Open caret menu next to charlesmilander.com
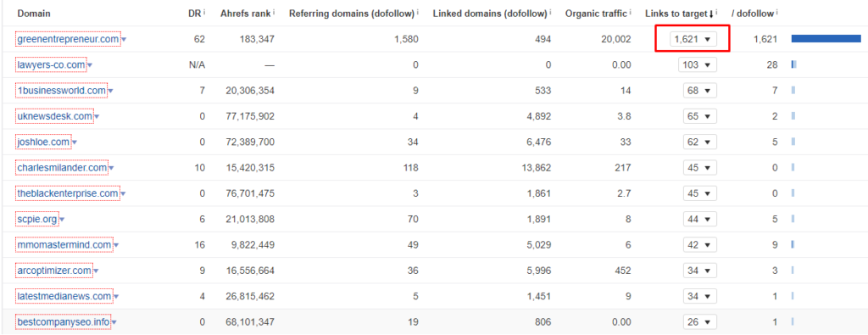 tap(111, 168)
